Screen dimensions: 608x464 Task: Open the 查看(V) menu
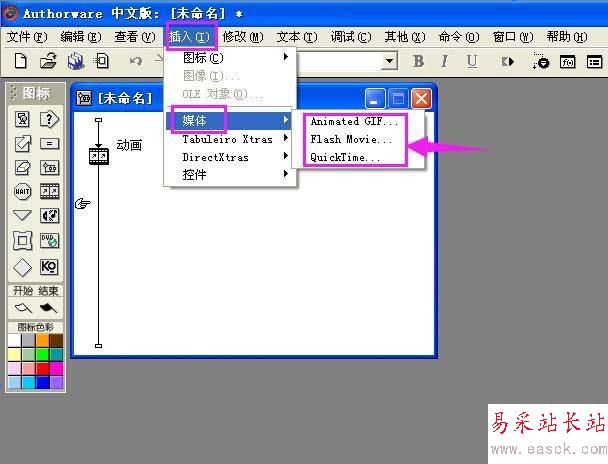(x=135, y=37)
